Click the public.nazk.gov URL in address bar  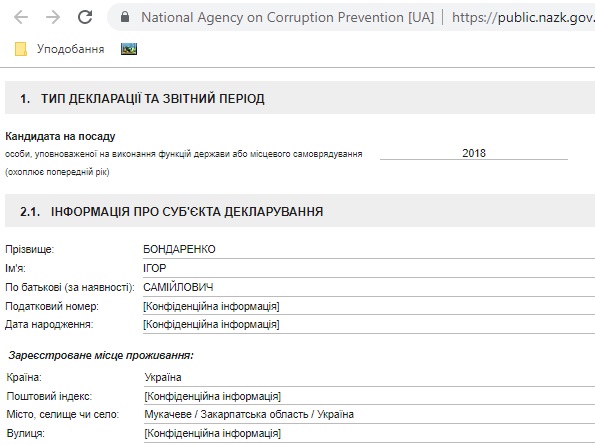pos(523,17)
